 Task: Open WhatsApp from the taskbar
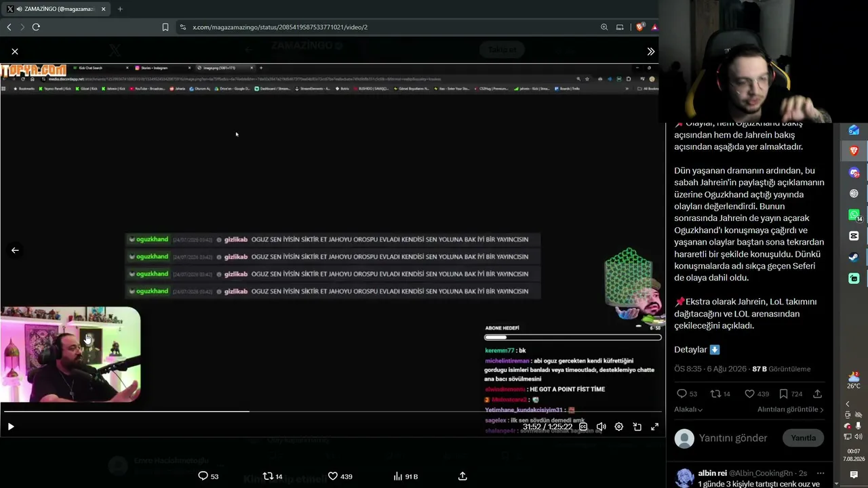854,215
